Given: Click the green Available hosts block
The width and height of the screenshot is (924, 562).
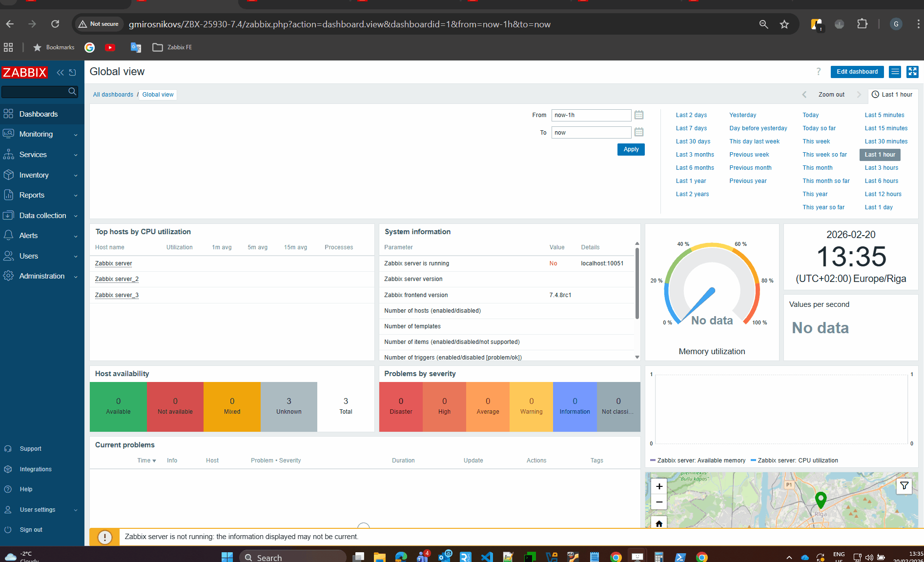Looking at the screenshot, I should pyautogui.click(x=118, y=406).
